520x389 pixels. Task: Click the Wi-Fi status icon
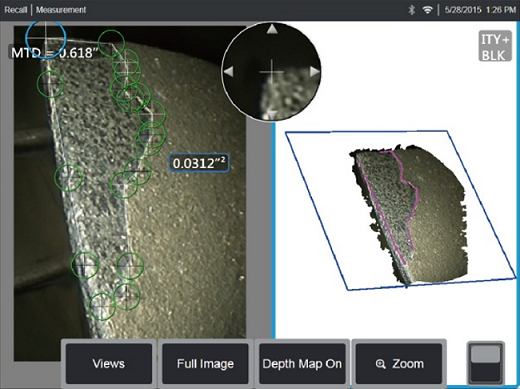[427, 10]
